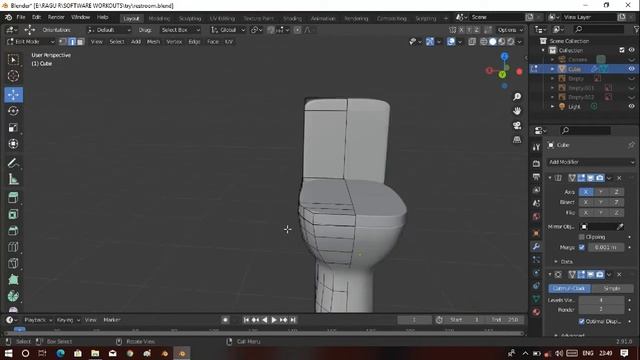
Task: Select the Select Box tool
Action: click(13, 60)
